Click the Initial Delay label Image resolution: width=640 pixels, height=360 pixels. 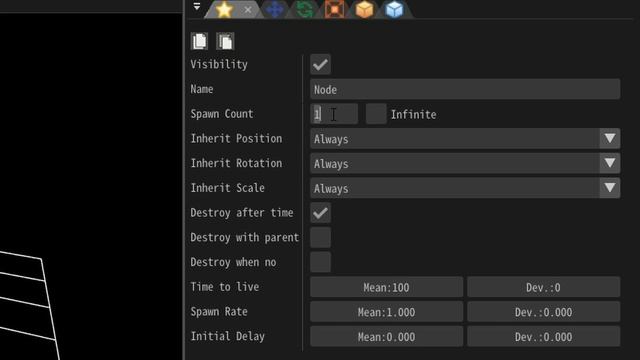[227, 336]
